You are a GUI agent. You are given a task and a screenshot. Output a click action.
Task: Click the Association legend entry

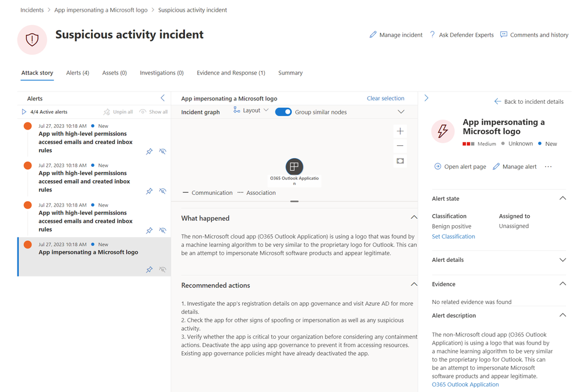[257, 193]
